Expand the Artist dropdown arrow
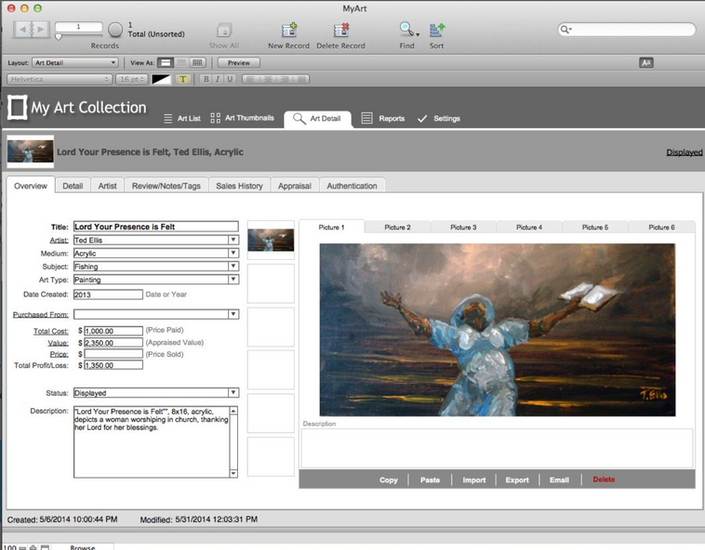 [233, 240]
